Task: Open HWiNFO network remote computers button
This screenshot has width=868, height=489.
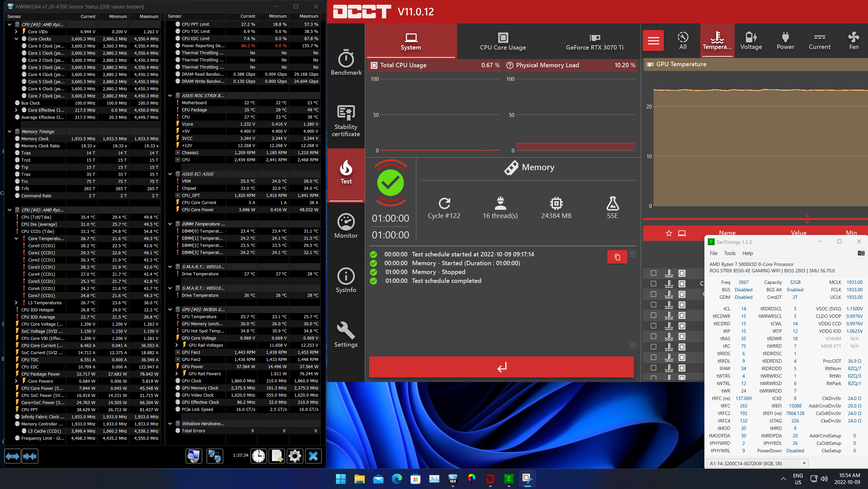Action: pos(215,456)
